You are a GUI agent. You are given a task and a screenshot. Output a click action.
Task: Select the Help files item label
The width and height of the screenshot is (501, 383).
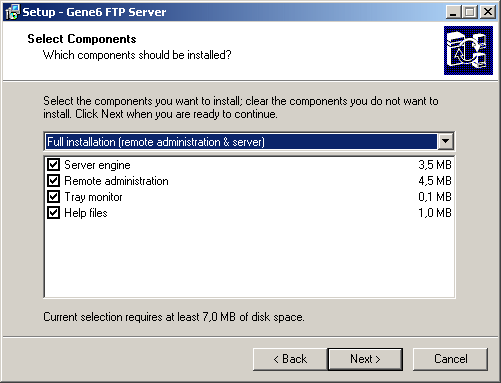86,213
